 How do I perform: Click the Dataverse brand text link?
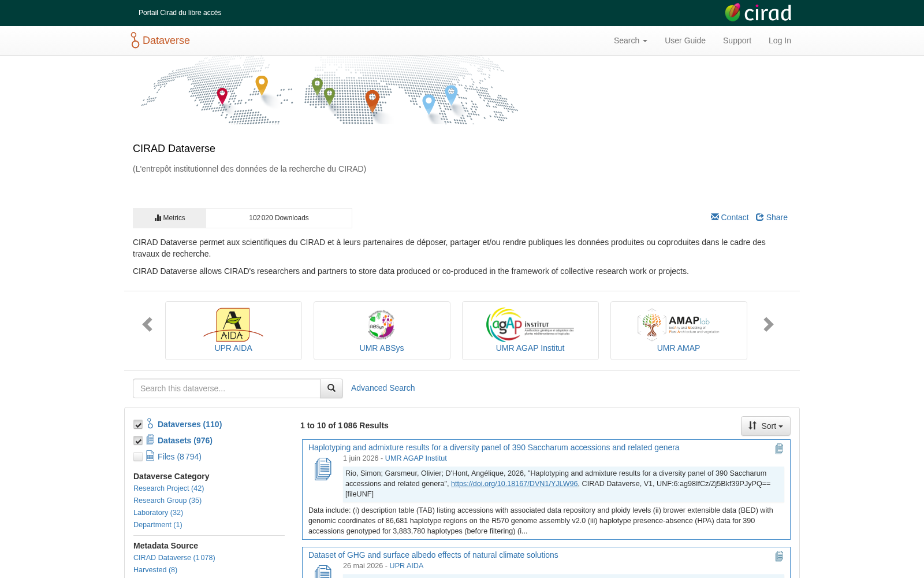[166, 40]
